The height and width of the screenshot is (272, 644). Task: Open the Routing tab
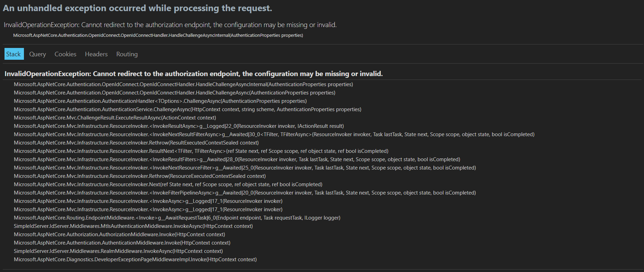click(x=127, y=54)
